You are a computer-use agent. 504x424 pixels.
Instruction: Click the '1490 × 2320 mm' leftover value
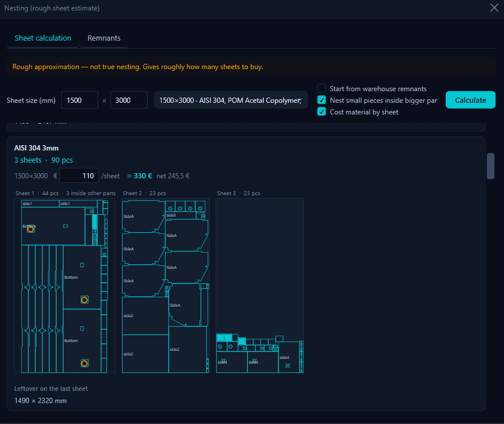[x=41, y=401]
